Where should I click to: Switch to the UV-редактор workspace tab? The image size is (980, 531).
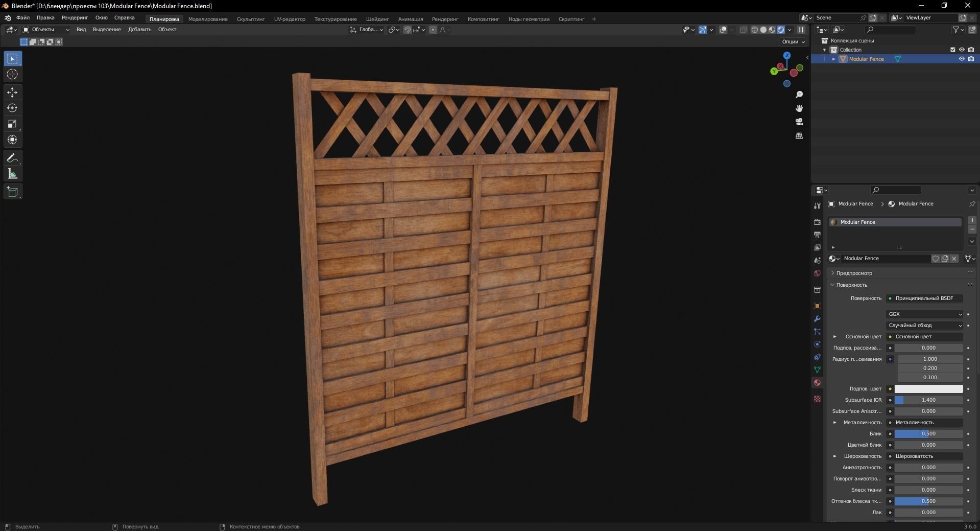click(290, 19)
